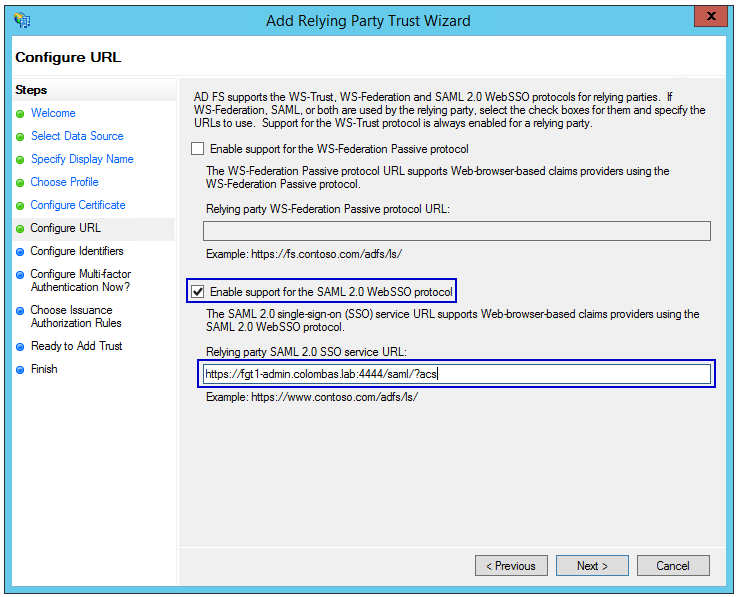
Task: Click the WS-Federation Passive protocol URL field
Action: (x=456, y=231)
